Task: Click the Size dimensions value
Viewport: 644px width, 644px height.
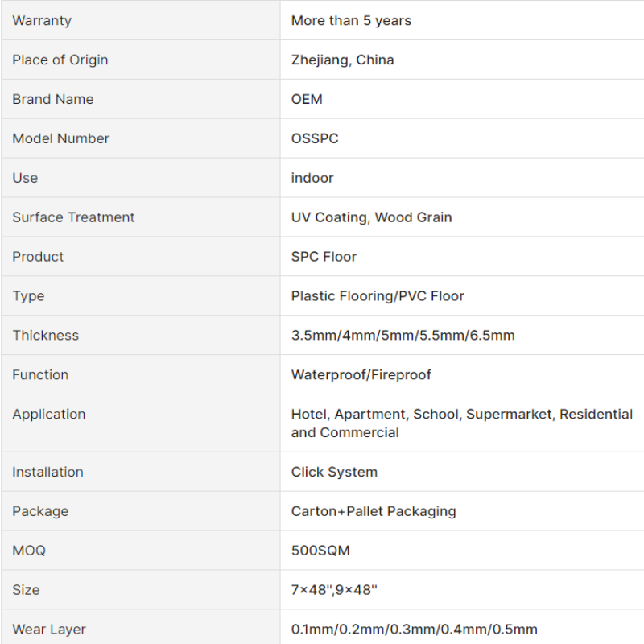Action: pos(334,590)
